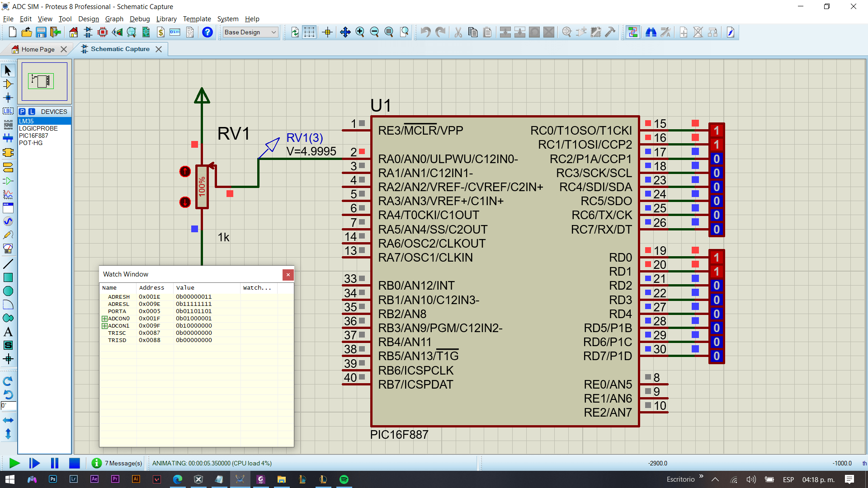Select the Wire Label (LBL) tool
This screenshot has height=488, width=868.
point(8,111)
